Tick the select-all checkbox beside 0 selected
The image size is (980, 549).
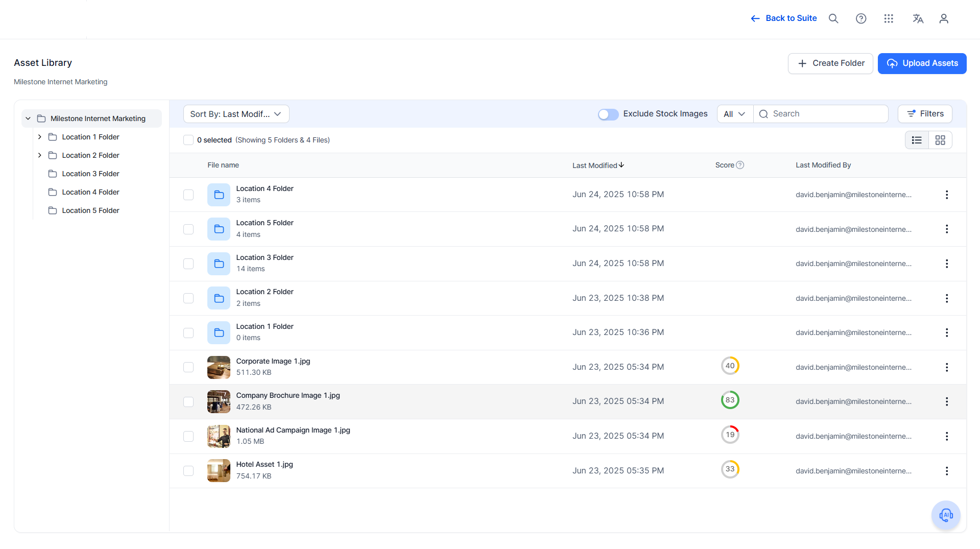(x=188, y=140)
